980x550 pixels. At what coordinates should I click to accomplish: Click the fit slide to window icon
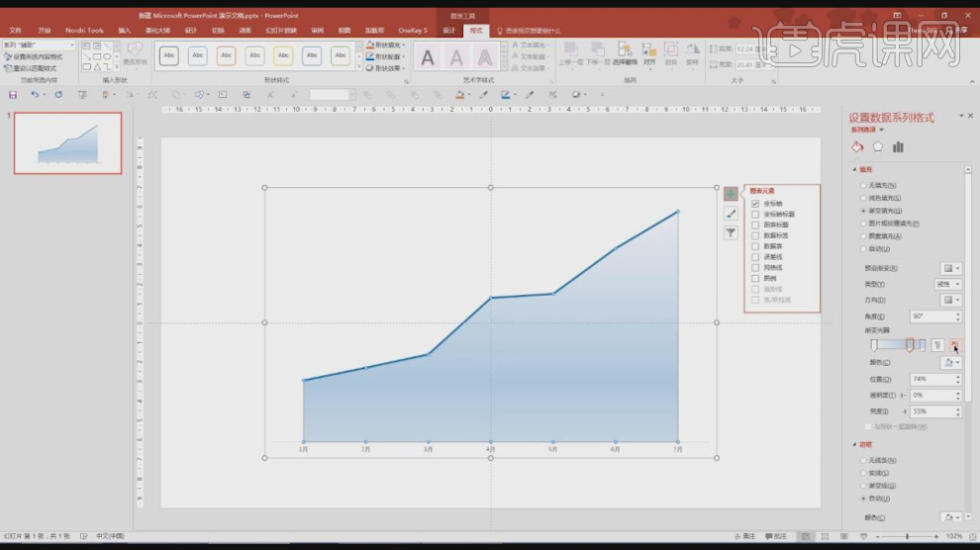pyautogui.click(x=972, y=537)
